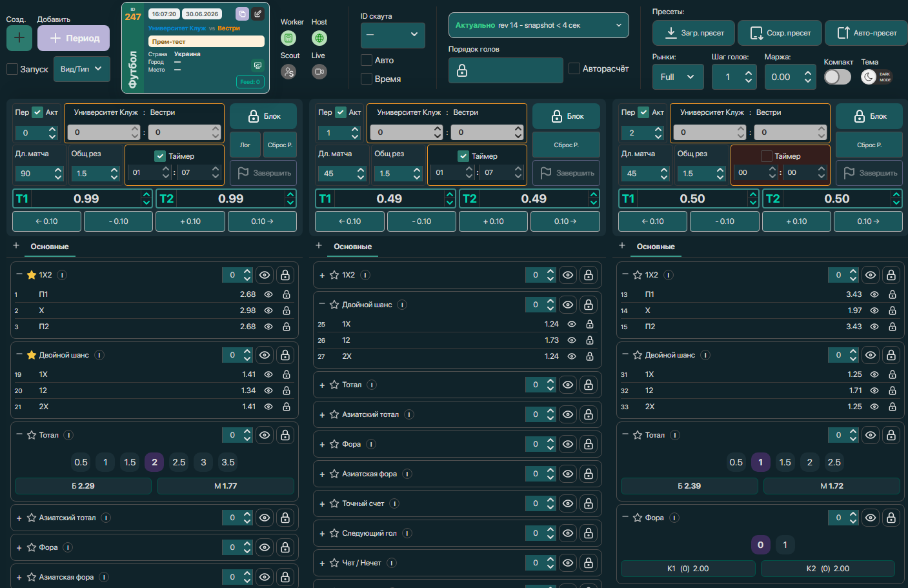
Task: Switch to Основные tab in period 2
Action: [656, 247]
